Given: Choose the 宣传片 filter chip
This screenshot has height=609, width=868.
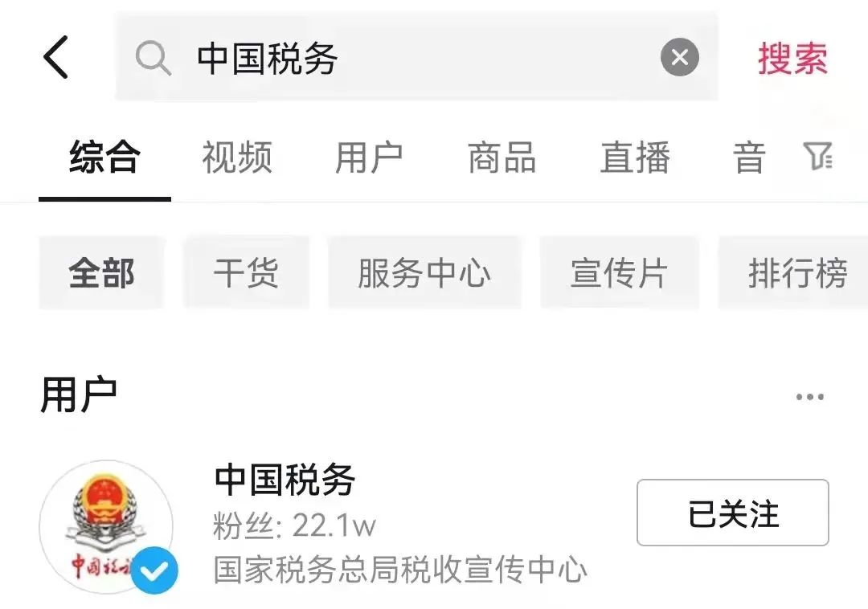Looking at the screenshot, I should tap(620, 272).
